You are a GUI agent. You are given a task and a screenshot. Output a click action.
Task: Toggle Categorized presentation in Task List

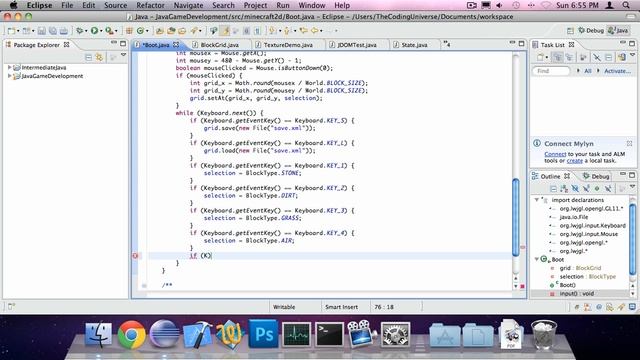click(557, 58)
